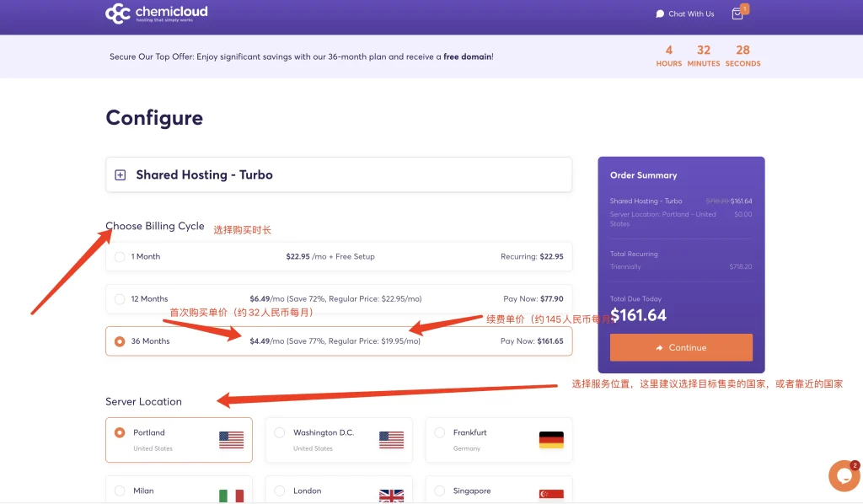Click the Total Recurring label
The height and width of the screenshot is (504, 863).
pyautogui.click(x=634, y=254)
